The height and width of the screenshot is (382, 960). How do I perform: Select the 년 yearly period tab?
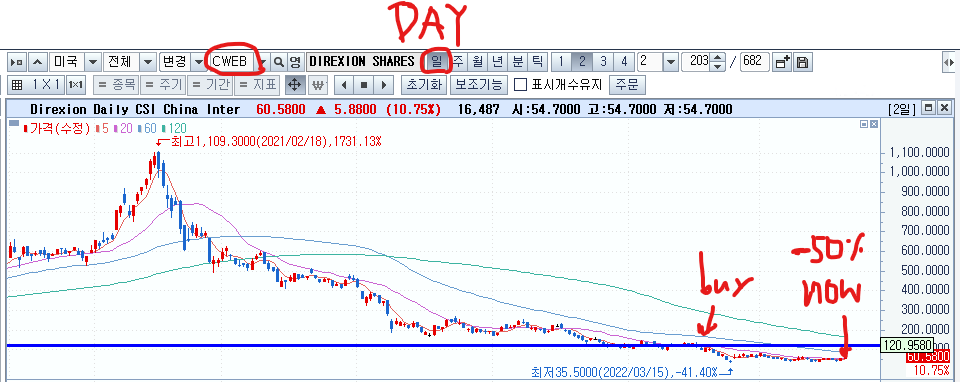[498, 61]
